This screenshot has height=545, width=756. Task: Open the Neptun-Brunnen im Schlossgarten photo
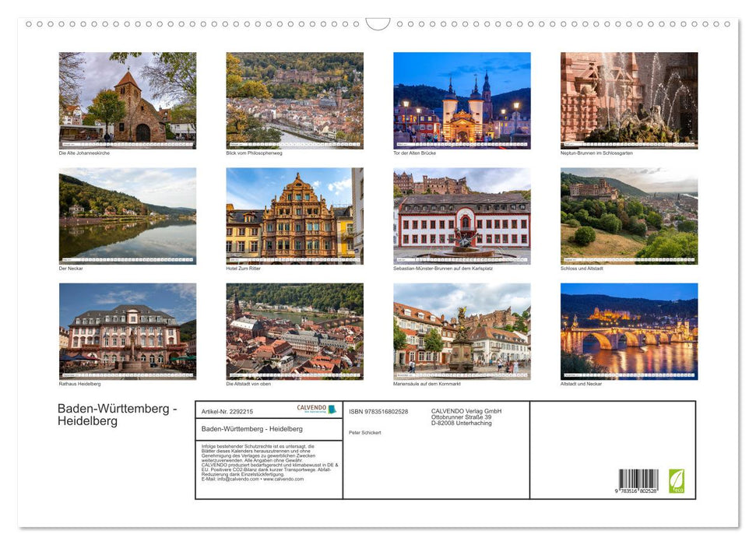[x=629, y=100]
